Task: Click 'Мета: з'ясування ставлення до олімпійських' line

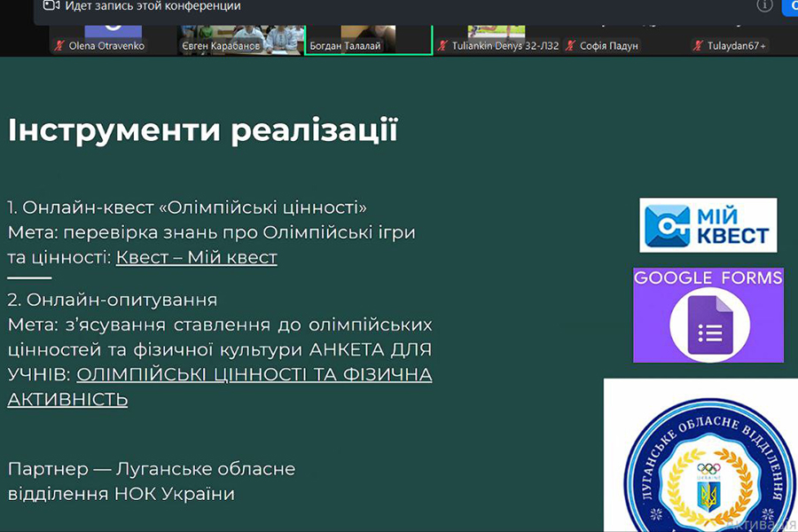Action: pos(220,325)
